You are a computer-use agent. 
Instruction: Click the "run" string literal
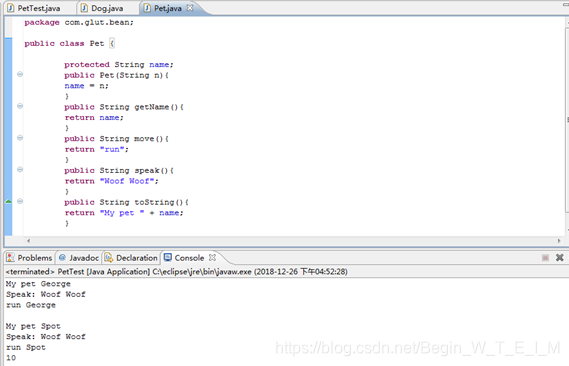112,149
